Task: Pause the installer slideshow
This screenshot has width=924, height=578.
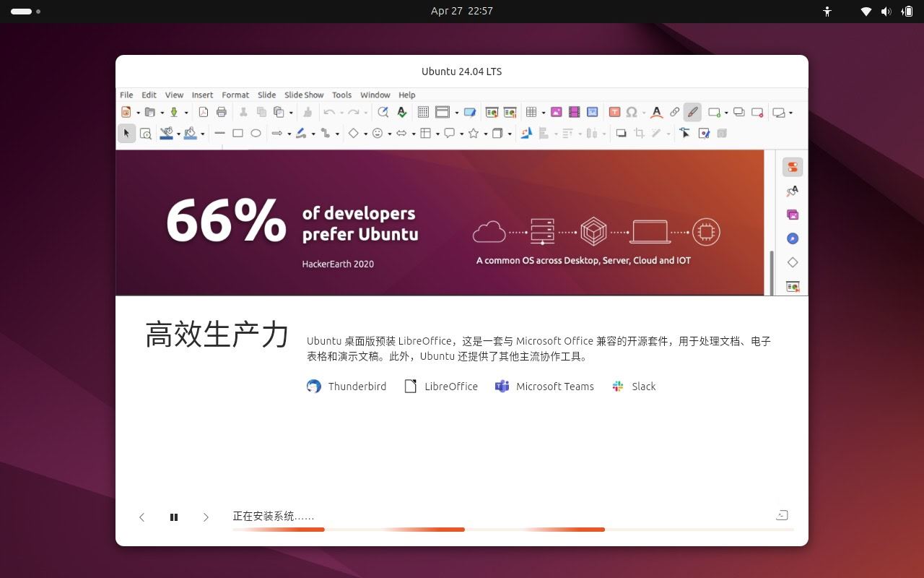Action: pos(174,517)
